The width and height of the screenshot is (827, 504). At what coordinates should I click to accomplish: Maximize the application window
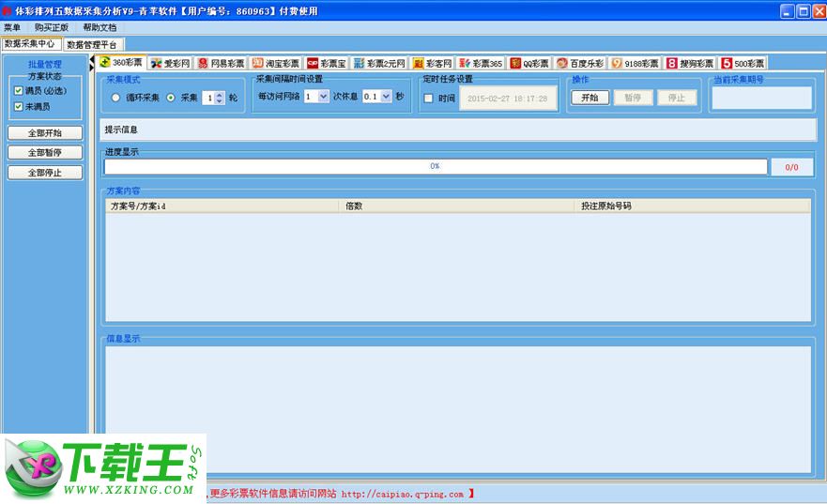click(x=804, y=11)
